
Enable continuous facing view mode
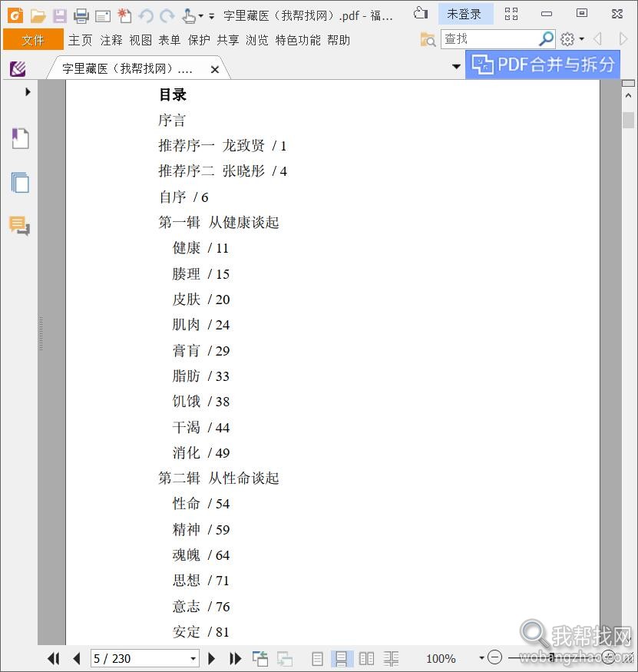coord(391,658)
